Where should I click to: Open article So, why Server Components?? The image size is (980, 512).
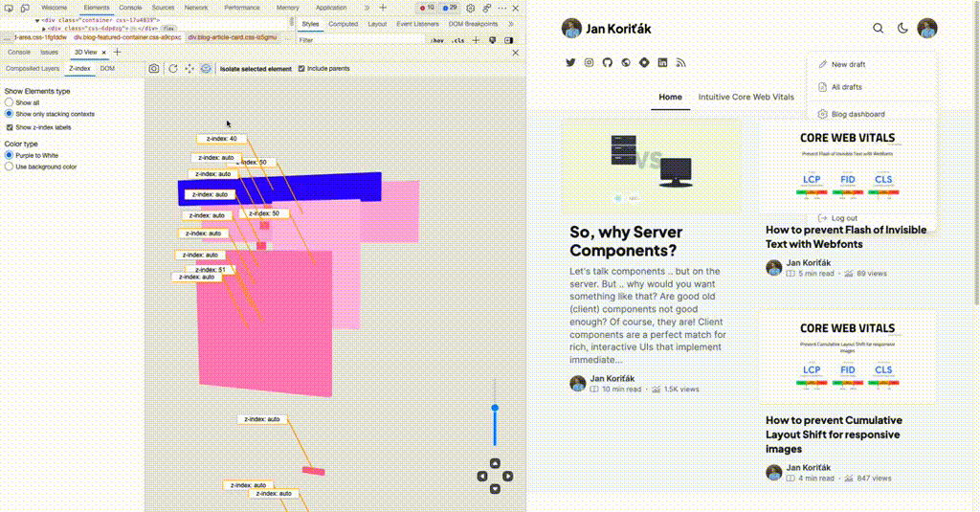click(x=626, y=241)
